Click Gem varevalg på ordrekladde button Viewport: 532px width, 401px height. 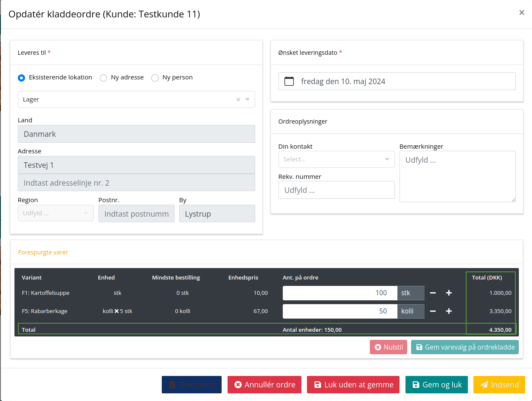pyautogui.click(x=464, y=347)
